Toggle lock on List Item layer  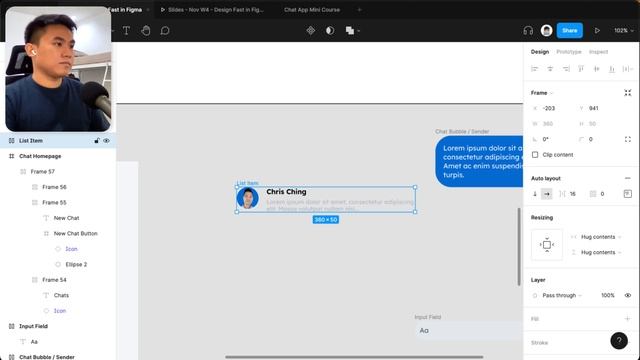tap(97, 141)
